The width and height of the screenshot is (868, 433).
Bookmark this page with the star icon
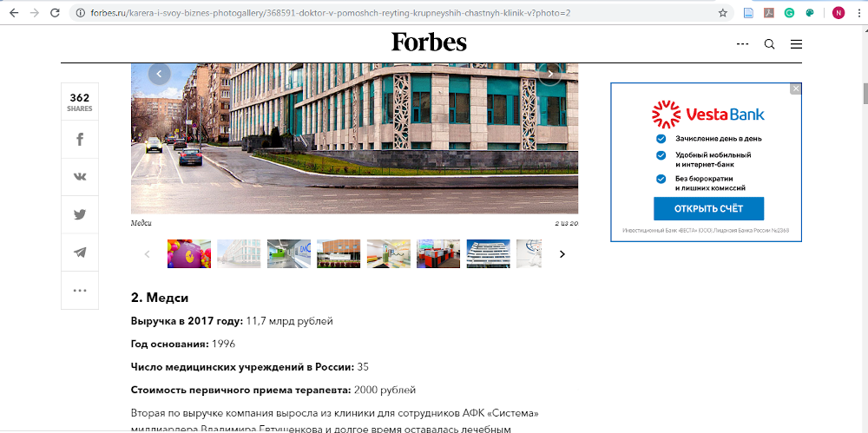coord(722,13)
